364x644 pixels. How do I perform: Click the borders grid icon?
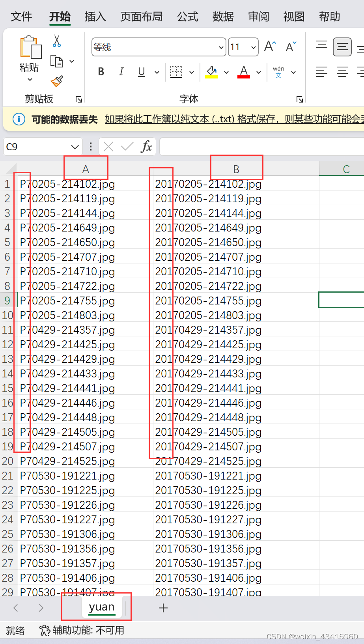tap(176, 72)
